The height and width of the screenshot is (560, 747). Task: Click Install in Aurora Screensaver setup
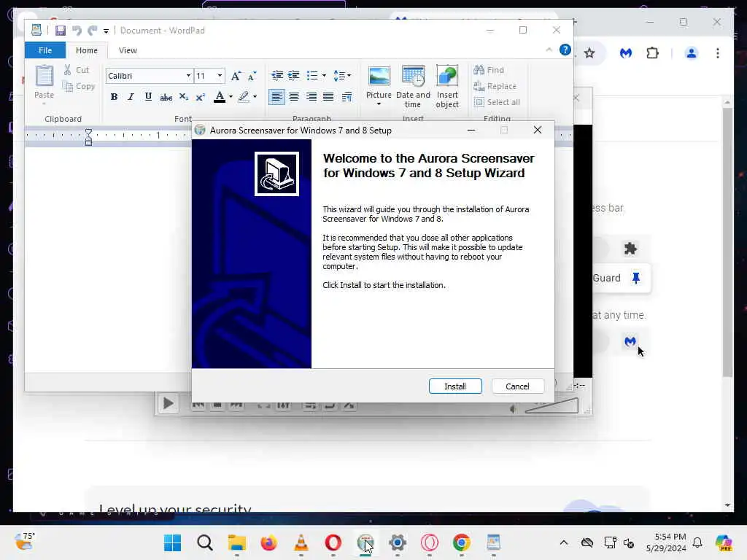pyautogui.click(x=455, y=386)
